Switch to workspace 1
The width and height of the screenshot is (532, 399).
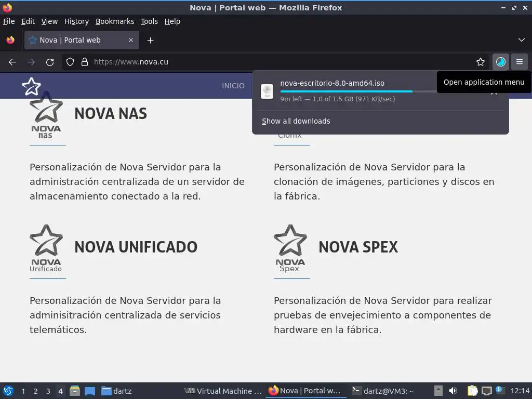(23, 391)
